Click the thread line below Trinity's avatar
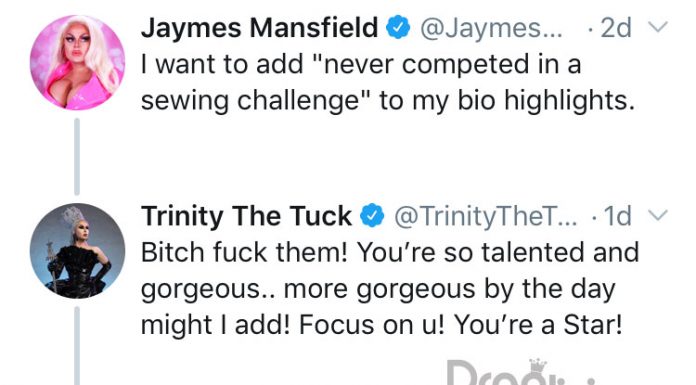Screen dimensions: 696x385 77,346
